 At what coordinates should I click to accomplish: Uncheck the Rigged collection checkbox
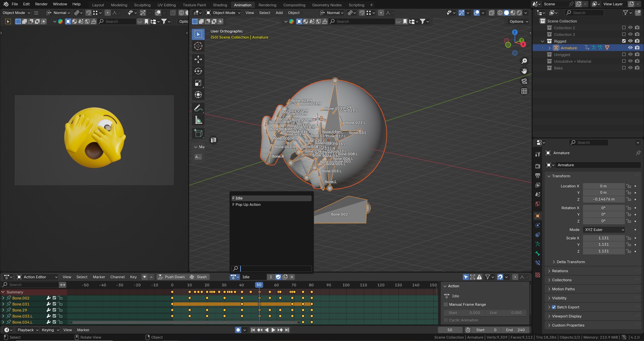point(624,41)
